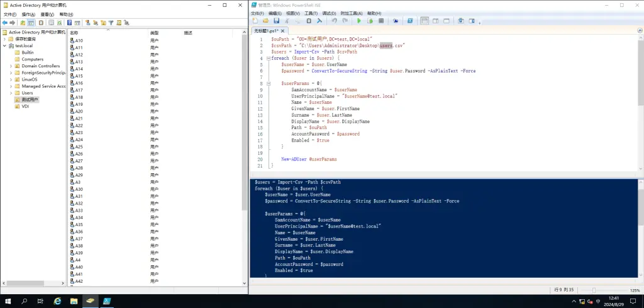The width and height of the screenshot is (644, 308).
Task: Toggle Show Script Pane Top layout
Action: point(425,21)
